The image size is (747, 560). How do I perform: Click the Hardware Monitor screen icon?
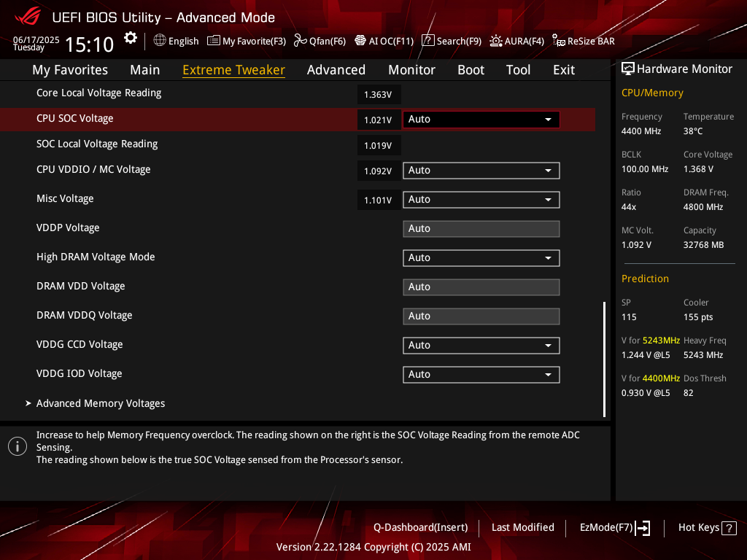tap(628, 69)
